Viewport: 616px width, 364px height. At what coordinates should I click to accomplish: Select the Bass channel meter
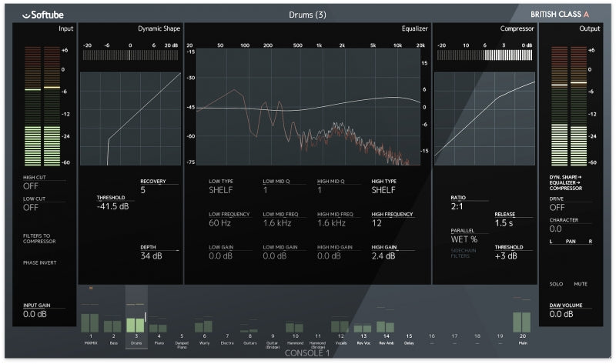(112, 326)
